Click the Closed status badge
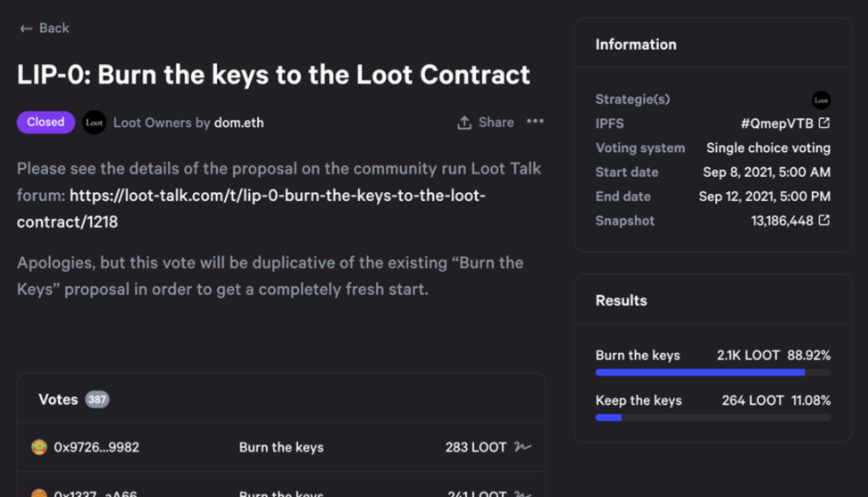This screenshot has width=868, height=497. click(x=46, y=122)
